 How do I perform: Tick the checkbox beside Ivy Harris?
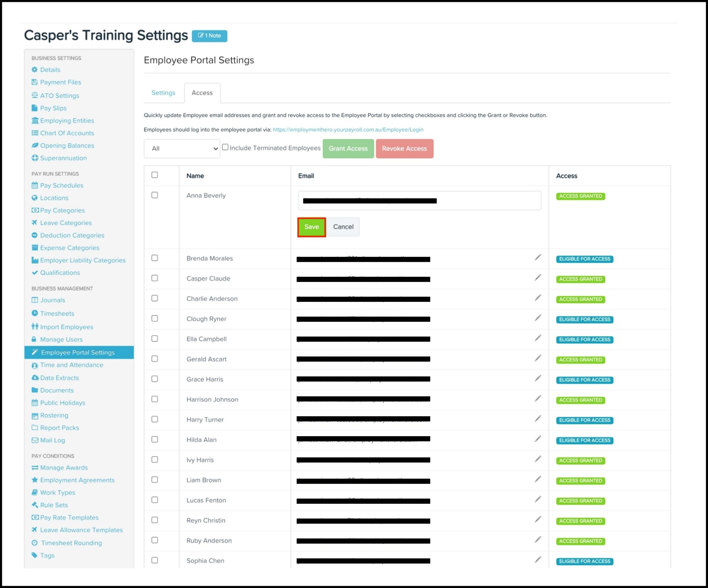[155, 460]
